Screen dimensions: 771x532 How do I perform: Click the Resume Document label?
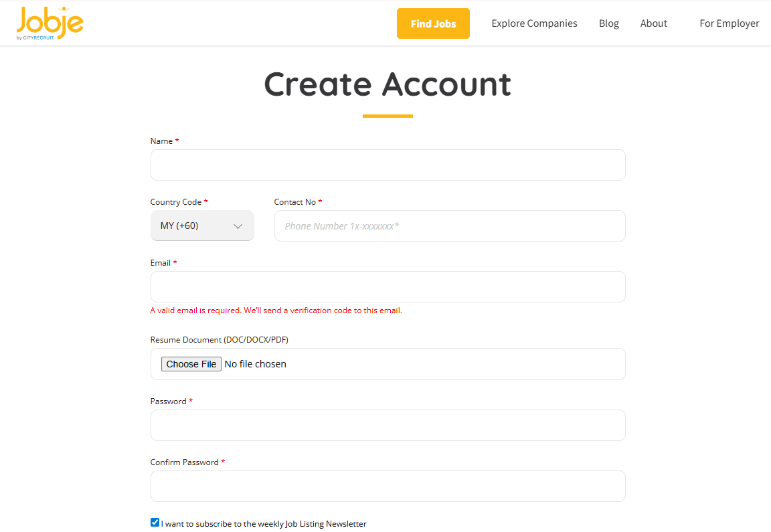tap(219, 340)
